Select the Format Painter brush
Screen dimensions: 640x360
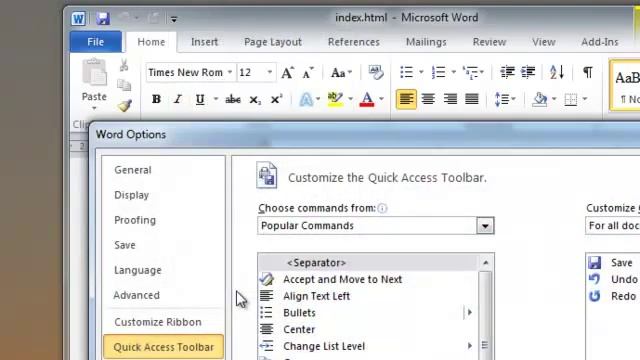[124, 106]
